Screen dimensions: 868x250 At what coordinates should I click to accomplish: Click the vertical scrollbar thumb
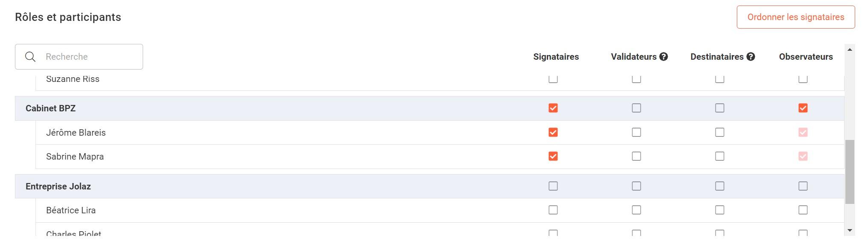[850, 172]
